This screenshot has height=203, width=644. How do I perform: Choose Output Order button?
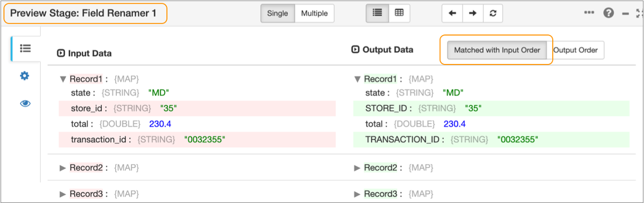(576, 51)
